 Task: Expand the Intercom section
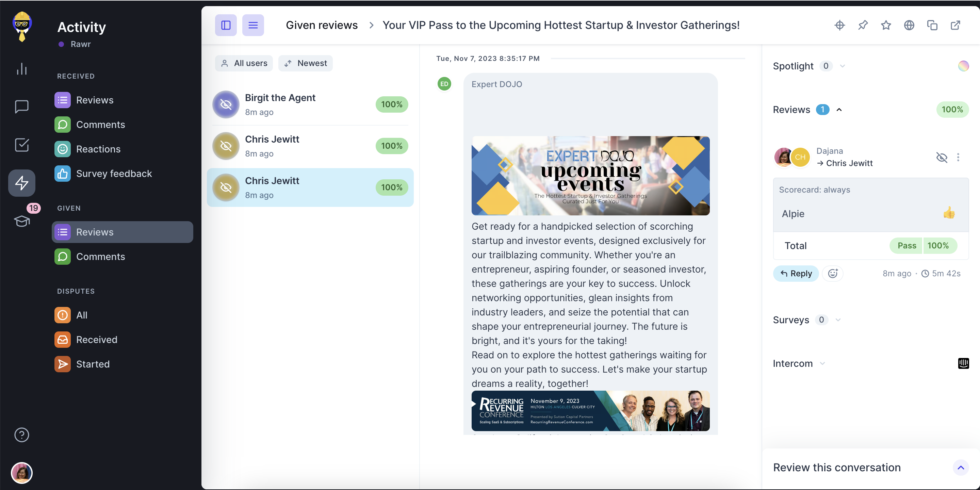822,364
